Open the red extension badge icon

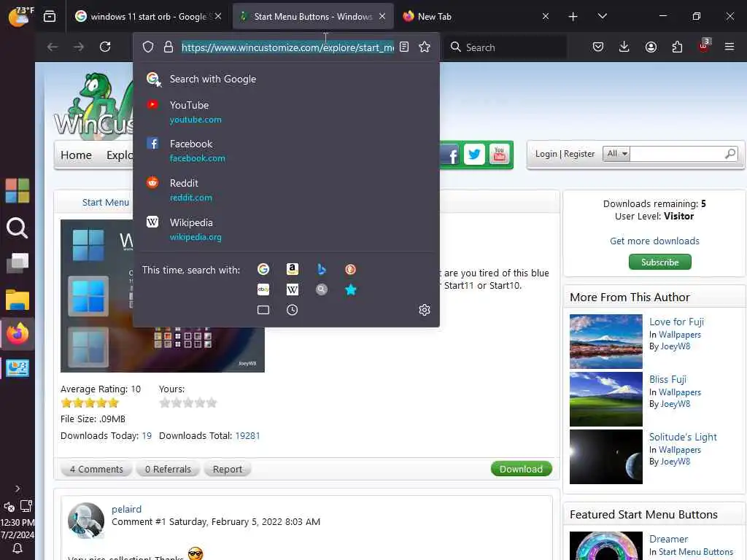pos(704,46)
